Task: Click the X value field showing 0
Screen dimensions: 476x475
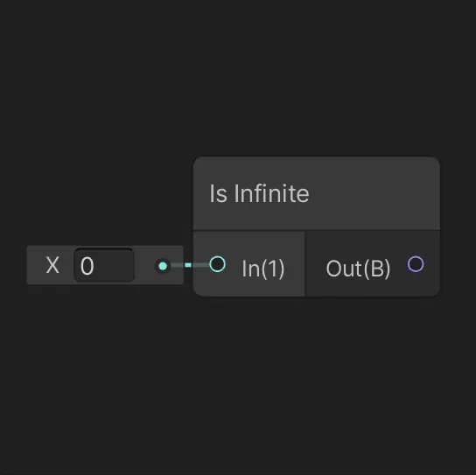Action: tap(104, 265)
